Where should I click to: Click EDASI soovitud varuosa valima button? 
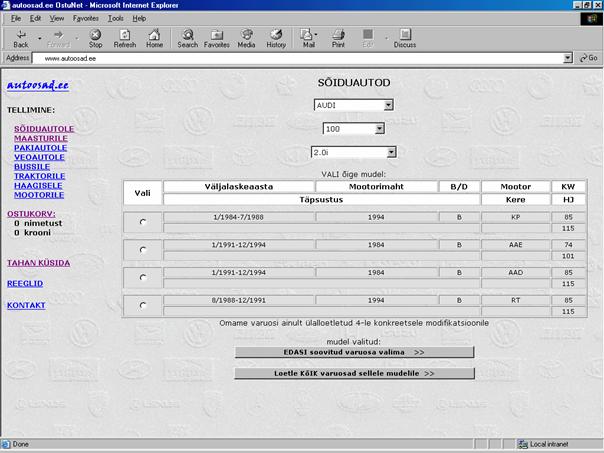(354, 352)
